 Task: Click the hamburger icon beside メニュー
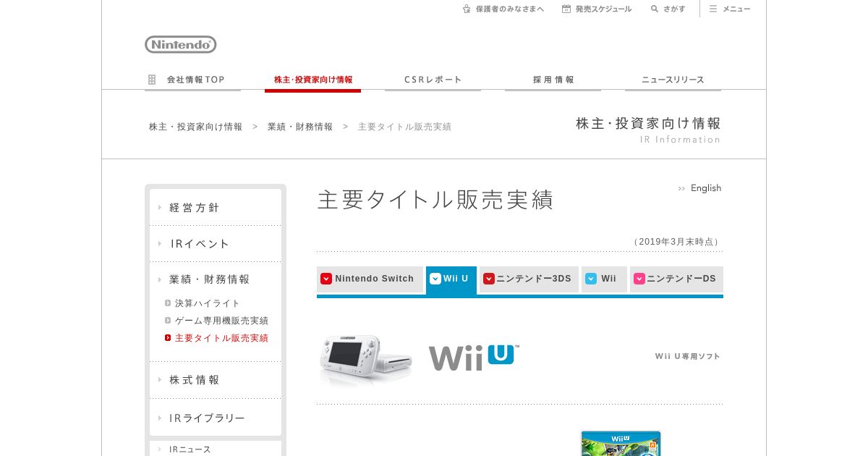point(713,9)
